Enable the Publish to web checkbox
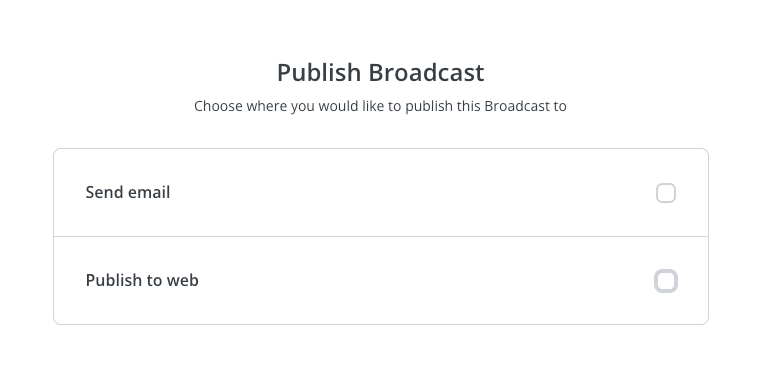The width and height of the screenshot is (763, 379). [666, 281]
